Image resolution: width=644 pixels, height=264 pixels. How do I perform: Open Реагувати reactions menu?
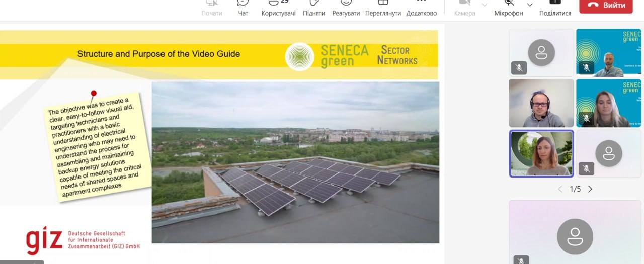coord(346,8)
